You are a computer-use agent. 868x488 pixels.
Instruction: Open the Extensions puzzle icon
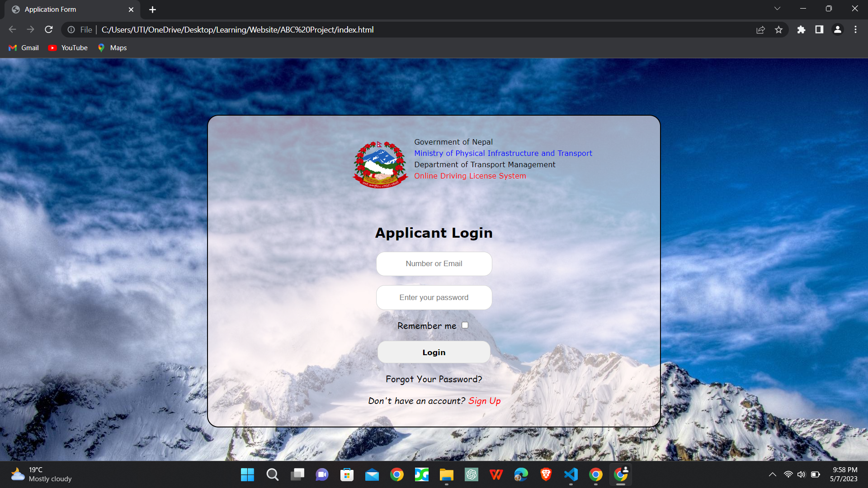click(801, 30)
